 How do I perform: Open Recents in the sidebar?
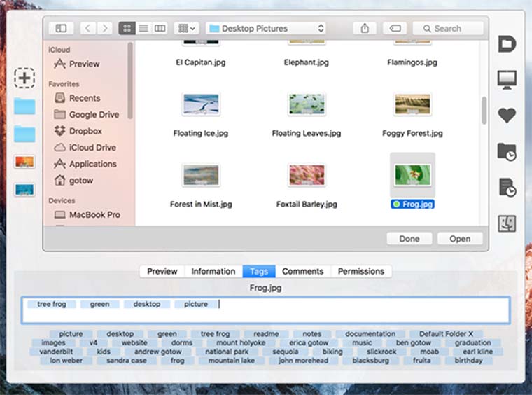click(78, 98)
